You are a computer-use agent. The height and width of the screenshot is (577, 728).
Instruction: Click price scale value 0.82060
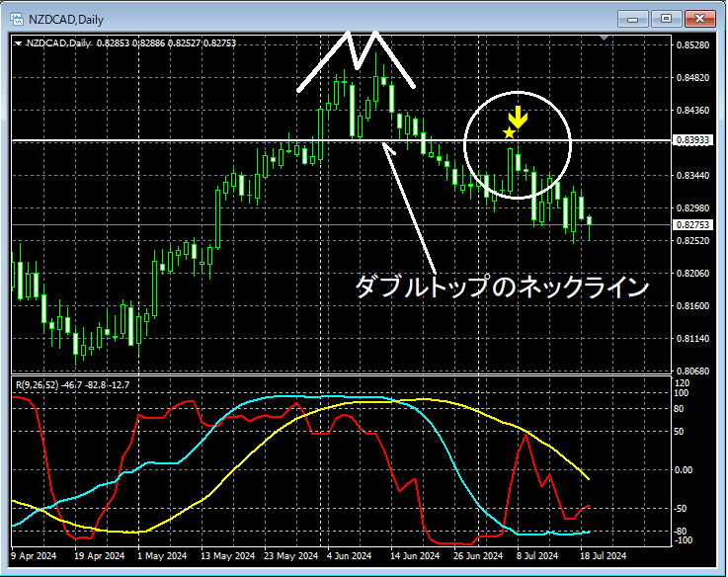(693, 273)
